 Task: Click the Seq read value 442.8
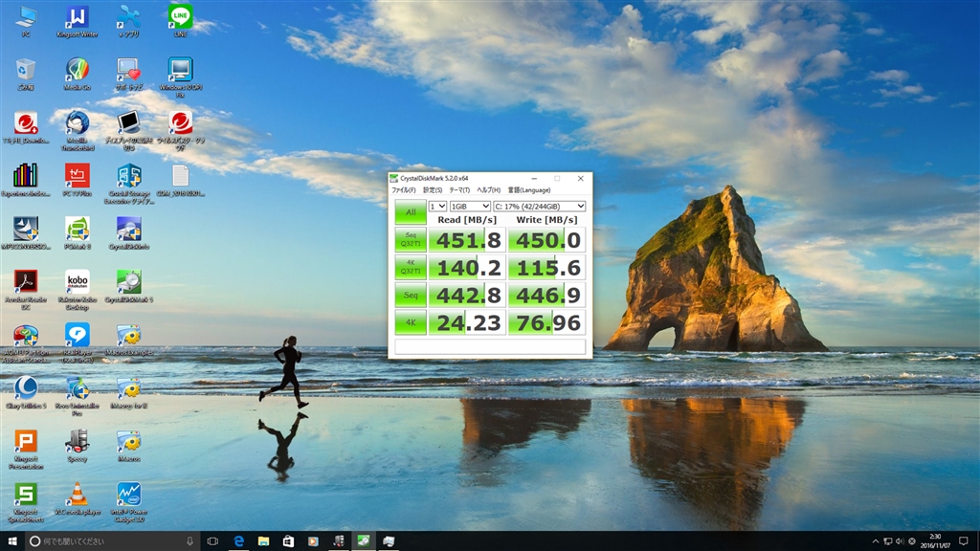click(467, 295)
